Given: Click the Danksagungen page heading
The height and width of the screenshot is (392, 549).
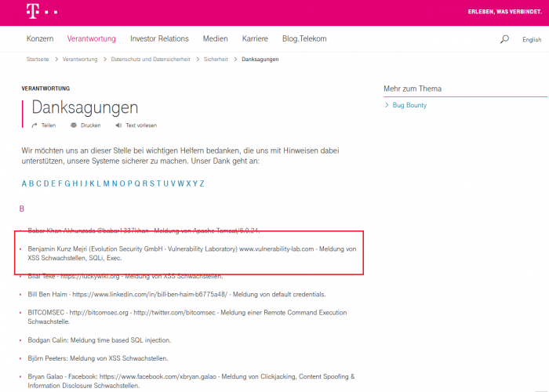Looking at the screenshot, I should [x=85, y=107].
